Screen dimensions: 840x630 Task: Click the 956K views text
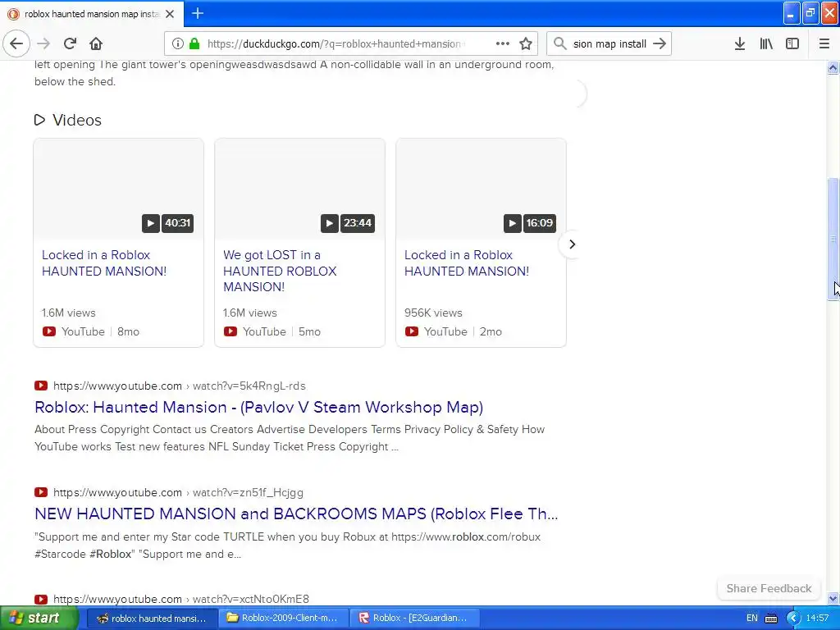pyautogui.click(x=433, y=313)
